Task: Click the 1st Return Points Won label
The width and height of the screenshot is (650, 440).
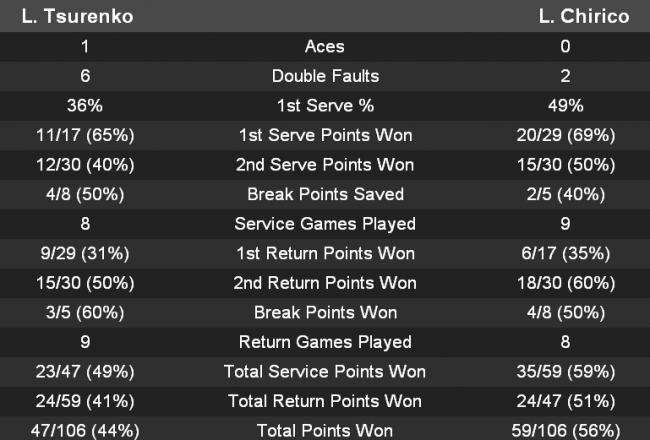Action: click(x=324, y=253)
